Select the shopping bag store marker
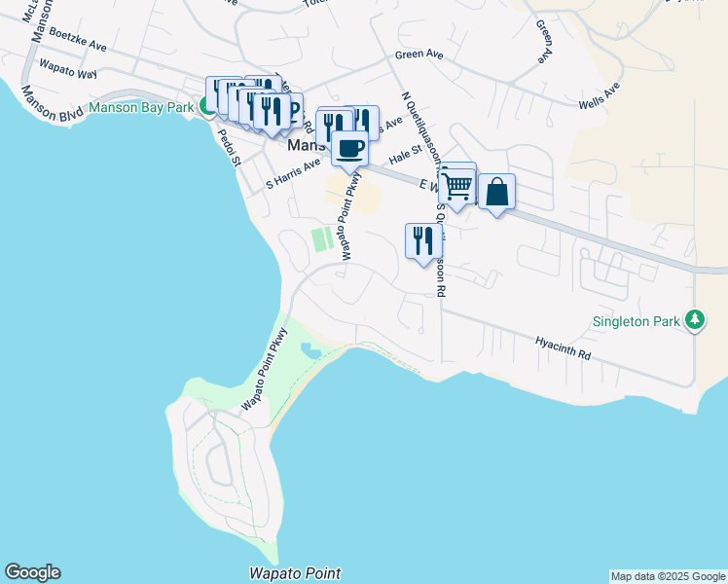Screen dimensions: 728x584 point(496,195)
